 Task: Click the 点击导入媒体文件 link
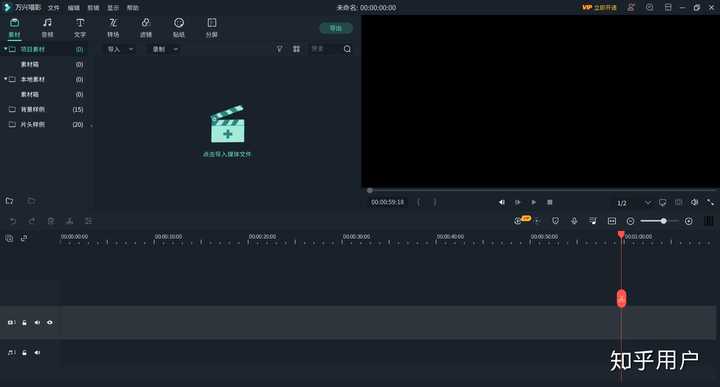(227, 154)
